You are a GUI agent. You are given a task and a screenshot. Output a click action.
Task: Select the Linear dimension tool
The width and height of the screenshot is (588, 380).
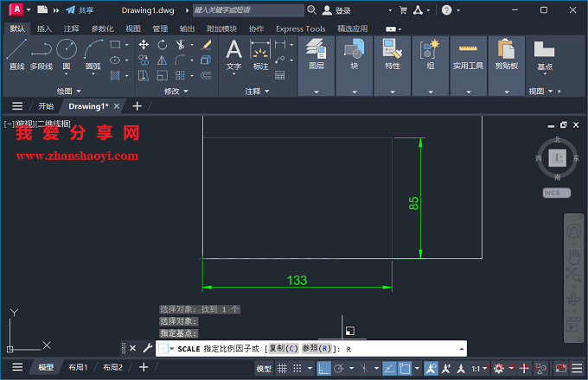[280, 45]
